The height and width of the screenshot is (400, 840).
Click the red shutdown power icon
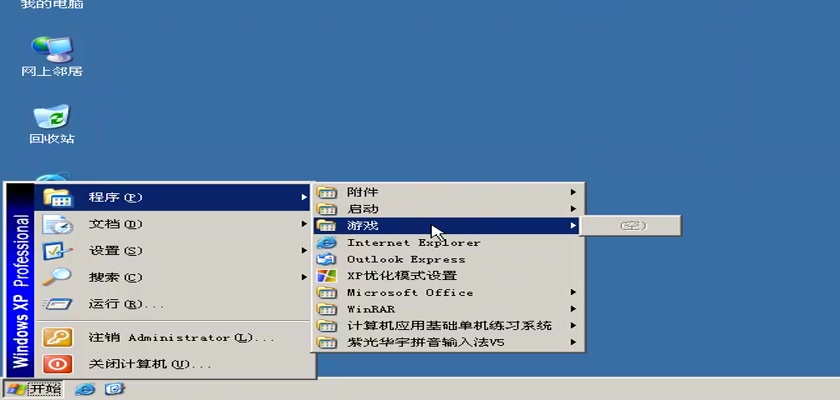click(57, 365)
